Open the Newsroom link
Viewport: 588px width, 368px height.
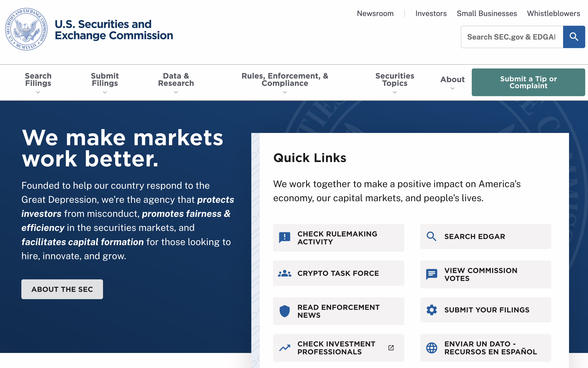[x=375, y=13]
